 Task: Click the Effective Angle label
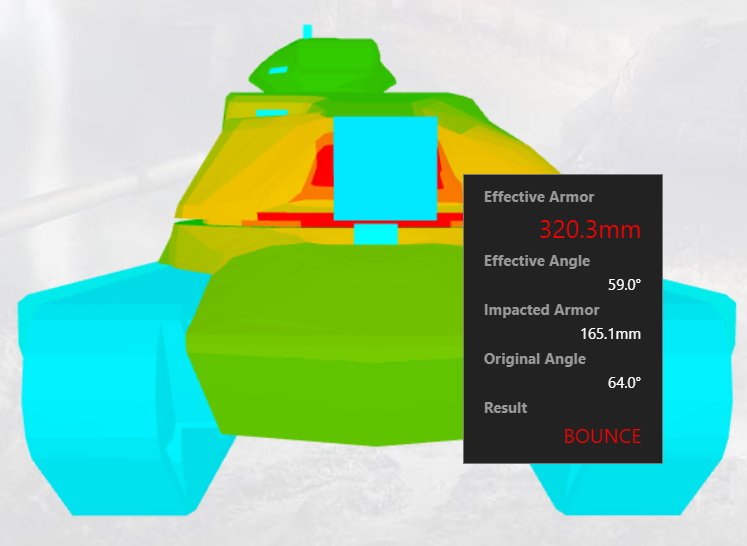click(x=537, y=261)
